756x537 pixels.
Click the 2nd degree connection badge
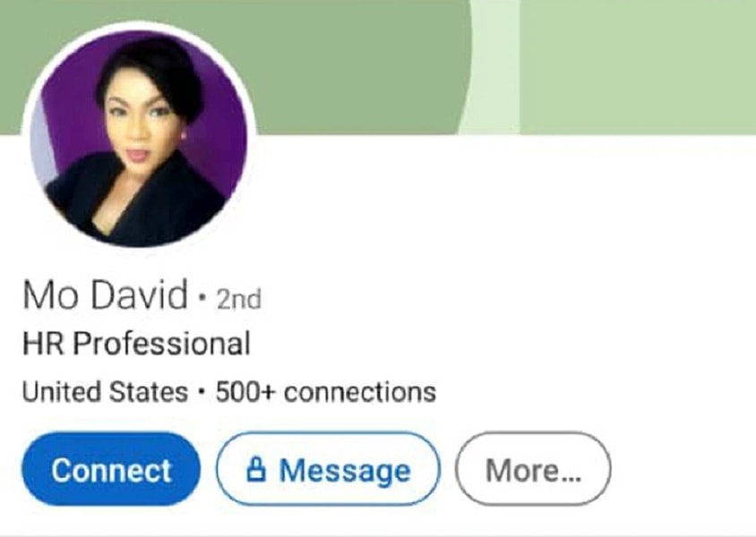coord(238,299)
